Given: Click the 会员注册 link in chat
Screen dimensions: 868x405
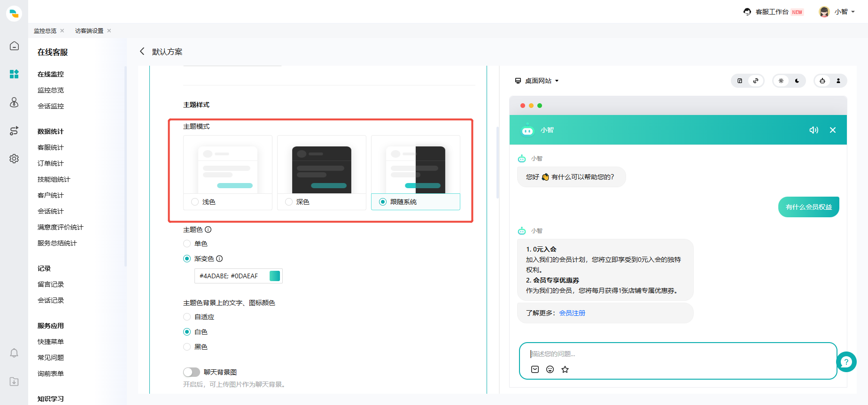Looking at the screenshot, I should [572, 313].
